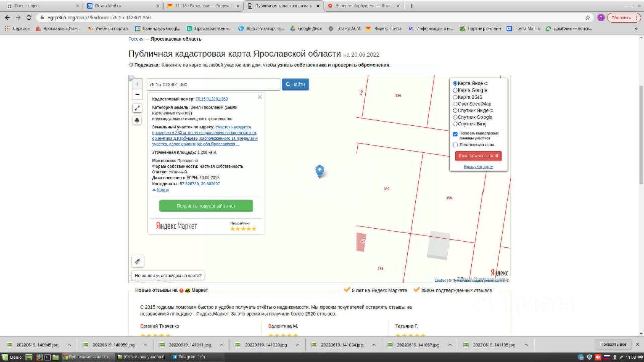The height and width of the screenshot is (362, 644).
Task: Expand options for 20220619_141105.jpg download
Action: coord(525,345)
